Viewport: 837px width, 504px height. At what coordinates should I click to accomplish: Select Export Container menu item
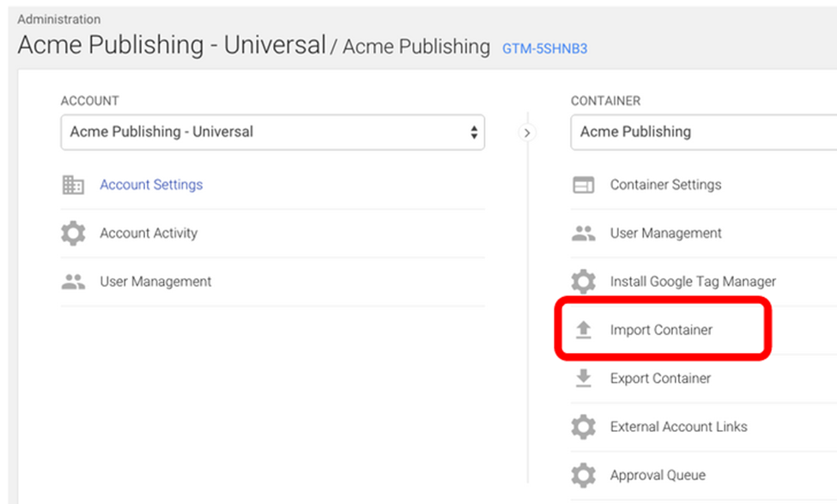[660, 378]
